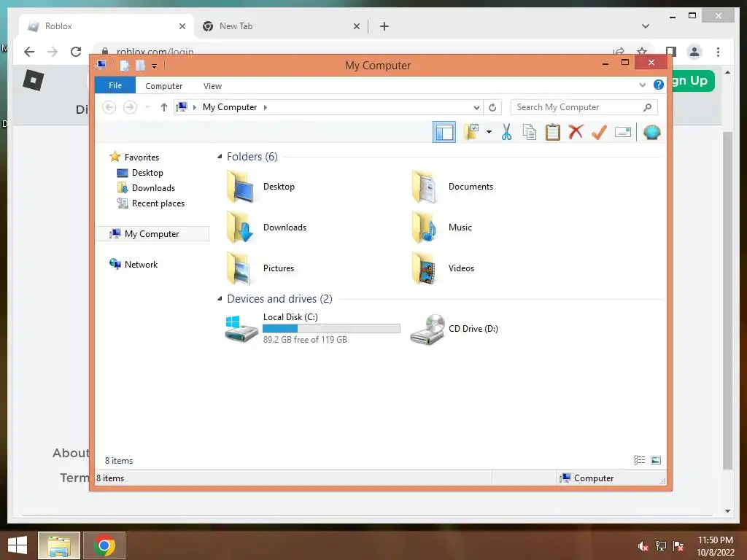
Task: Click the muted speaker tray icon
Action: click(643, 546)
